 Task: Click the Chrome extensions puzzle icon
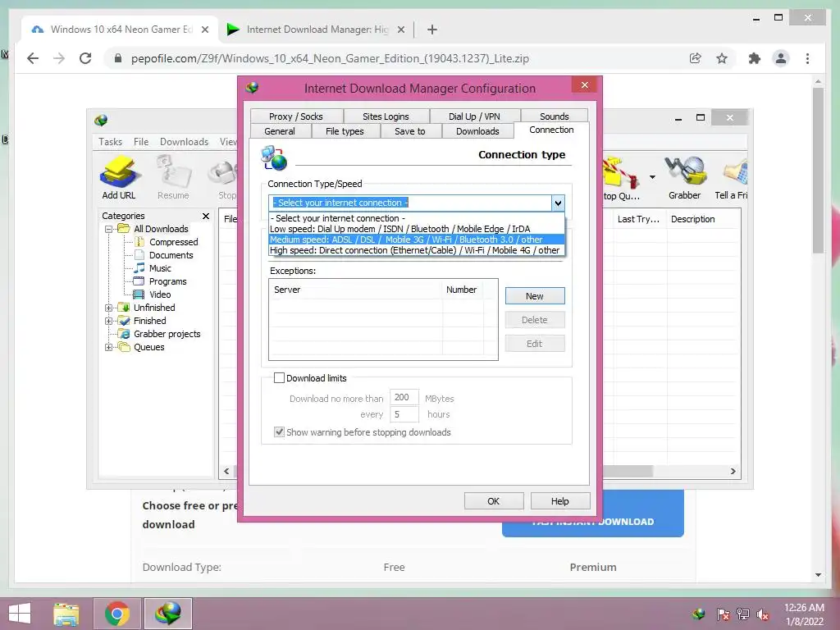click(x=755, y=58)
